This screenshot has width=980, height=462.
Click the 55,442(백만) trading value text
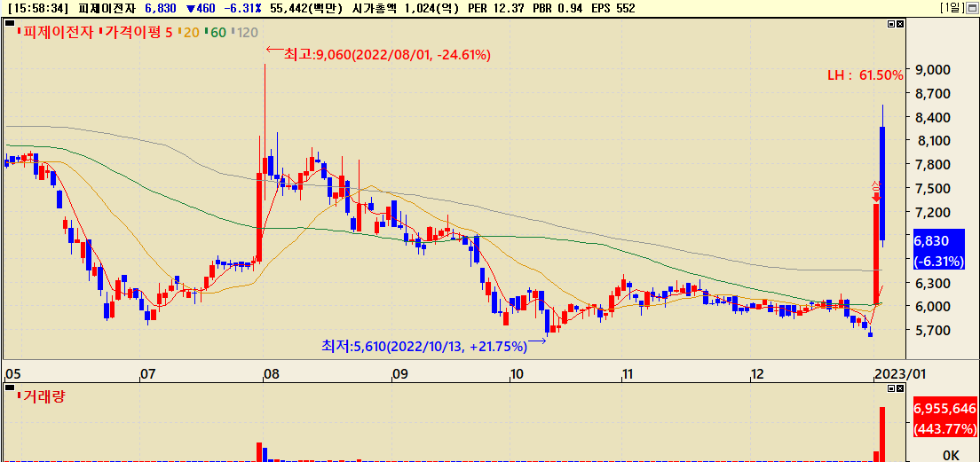[x=306, y=8]
